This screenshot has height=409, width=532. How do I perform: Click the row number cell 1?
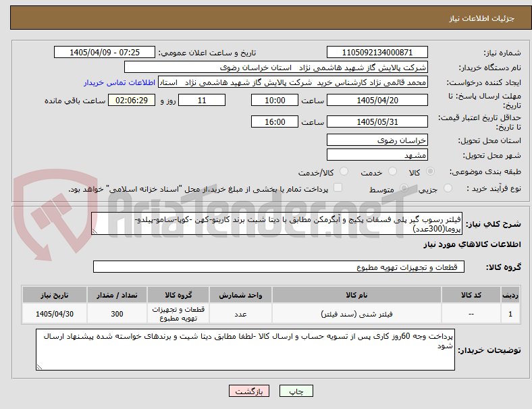[x=510, y=314]
